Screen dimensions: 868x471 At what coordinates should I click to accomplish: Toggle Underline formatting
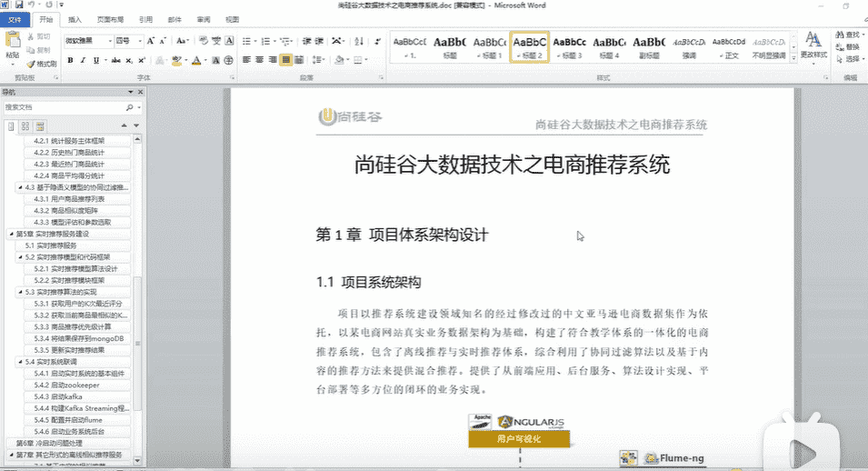[x=96, y=60]
